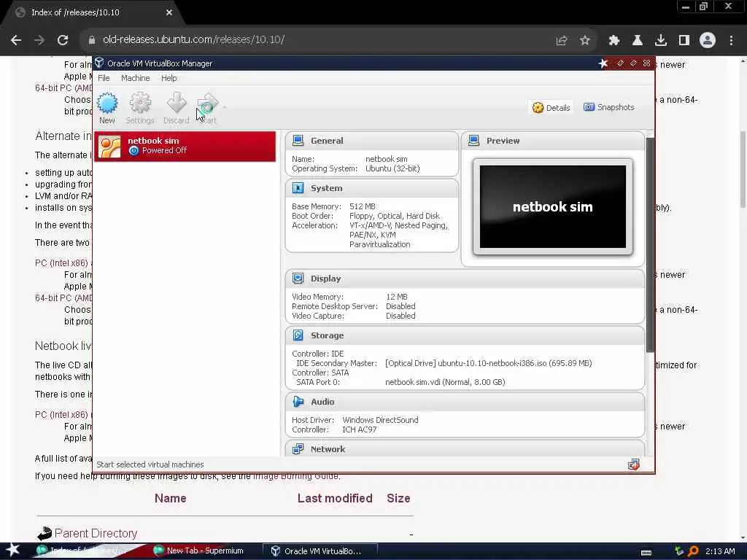The width and height of the screenshot is (747, 560).
Task: Click the Remote Desktop Server Disabled value
Action: (x=400, y=306)
